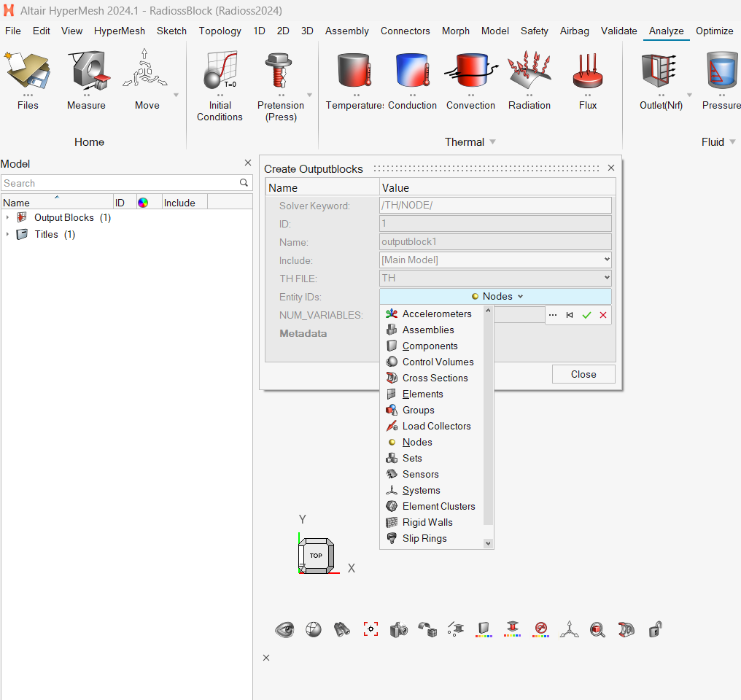Screen dimensions: 741x700
Task: Click the camera capture icon
Action: (399, 629)
